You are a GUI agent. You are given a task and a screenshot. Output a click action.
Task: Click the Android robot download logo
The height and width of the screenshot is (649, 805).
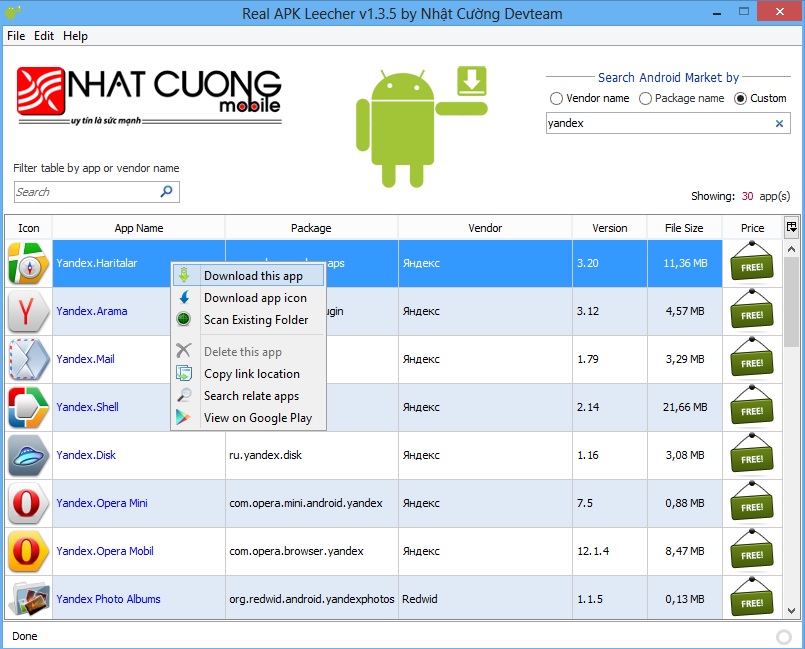421,126
